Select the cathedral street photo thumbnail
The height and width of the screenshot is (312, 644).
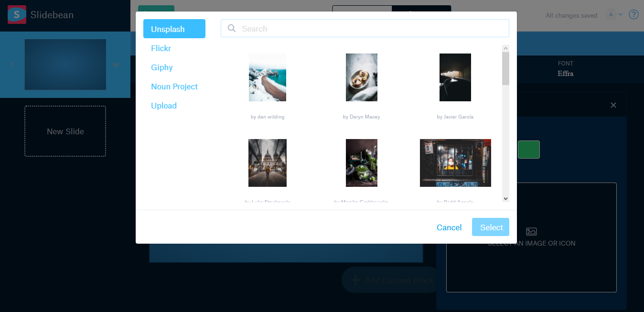268,163
